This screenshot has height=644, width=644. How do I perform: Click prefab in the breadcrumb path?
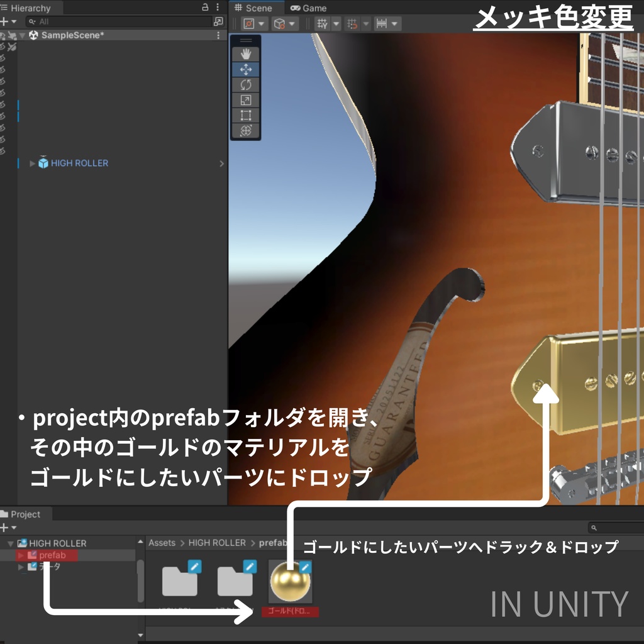coord(273,543)
